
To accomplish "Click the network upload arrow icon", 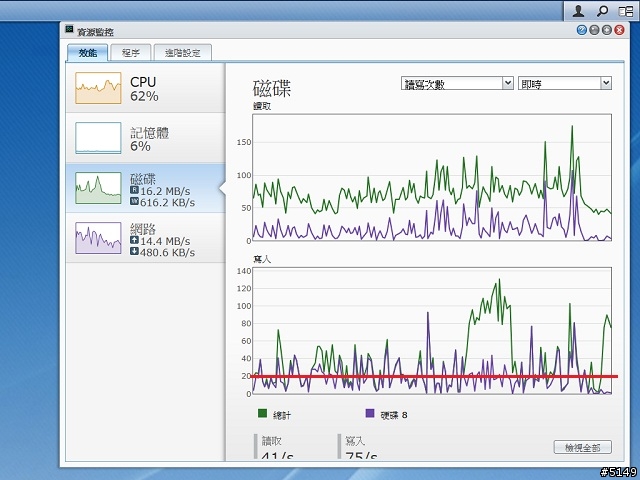I will 134,240.
